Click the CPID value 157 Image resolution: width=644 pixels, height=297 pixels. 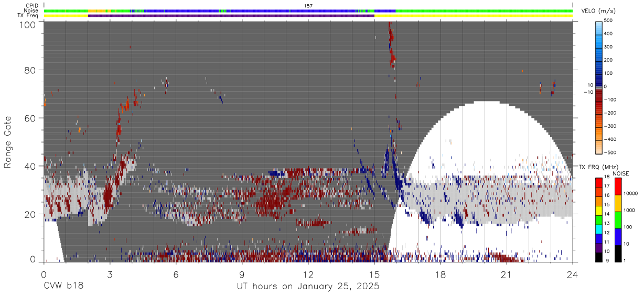(308, 6)
